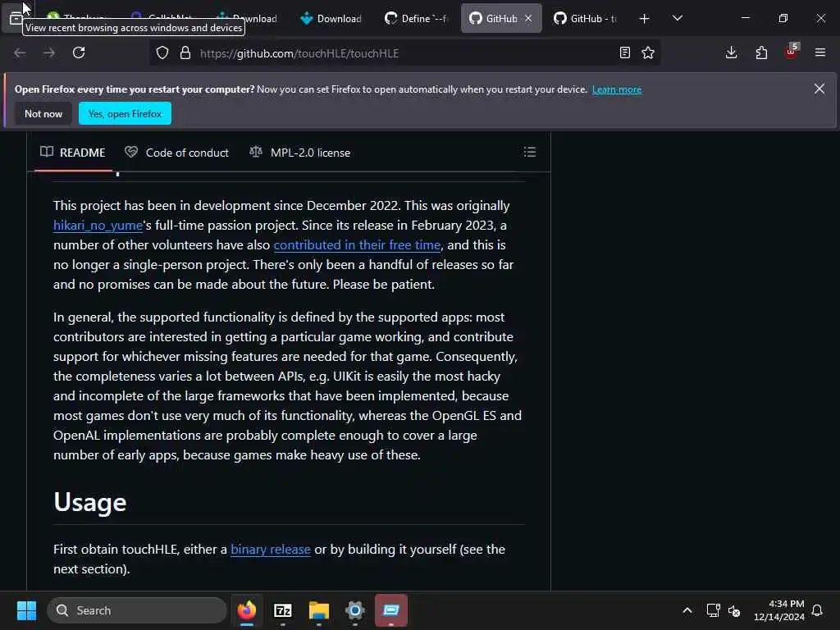This screenshot has width=840, height=630.
Task: Open the MPL-2.0 license tab
Action: point(300,153)
